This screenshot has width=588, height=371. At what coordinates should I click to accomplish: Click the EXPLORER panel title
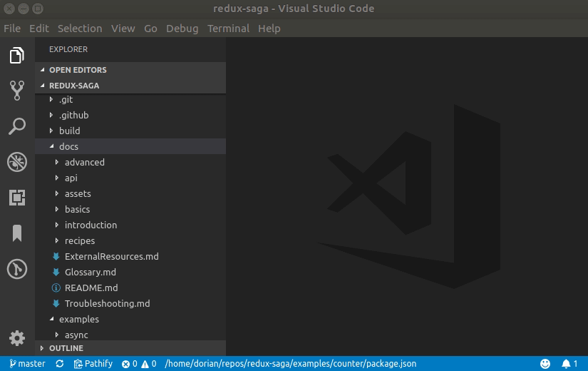[68, 49]
